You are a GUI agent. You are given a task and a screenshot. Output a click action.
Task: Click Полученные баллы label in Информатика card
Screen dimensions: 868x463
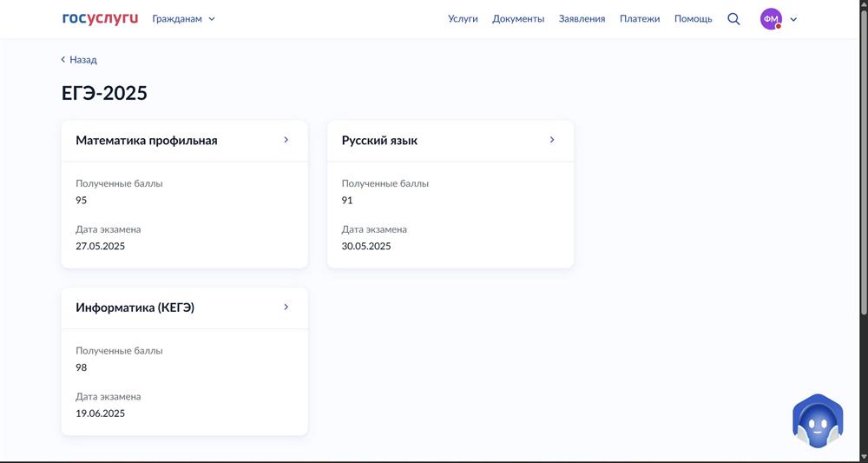(x=119, y=351)
